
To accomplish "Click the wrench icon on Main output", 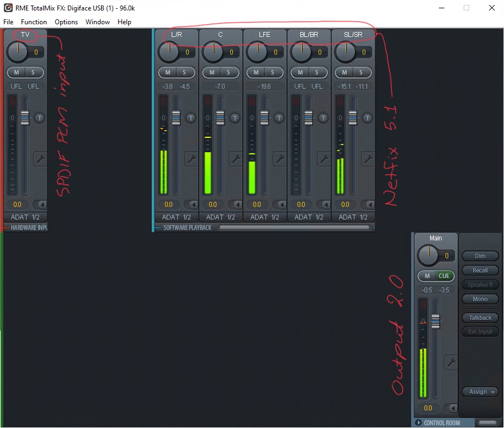I will pos(450,362).
